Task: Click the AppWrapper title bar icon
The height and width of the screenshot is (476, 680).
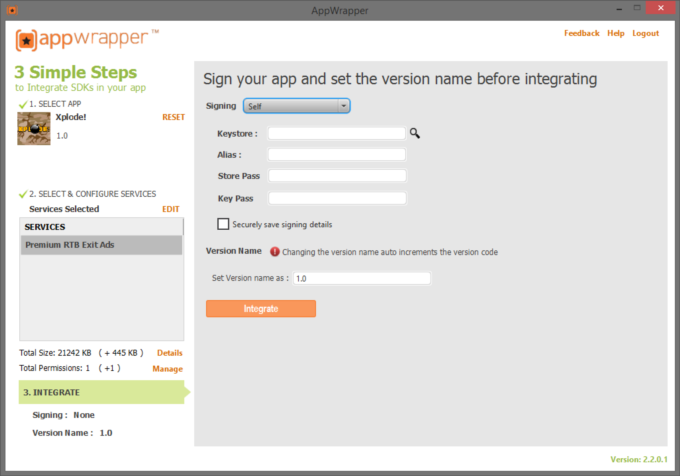Action: [x=12, y=10]
